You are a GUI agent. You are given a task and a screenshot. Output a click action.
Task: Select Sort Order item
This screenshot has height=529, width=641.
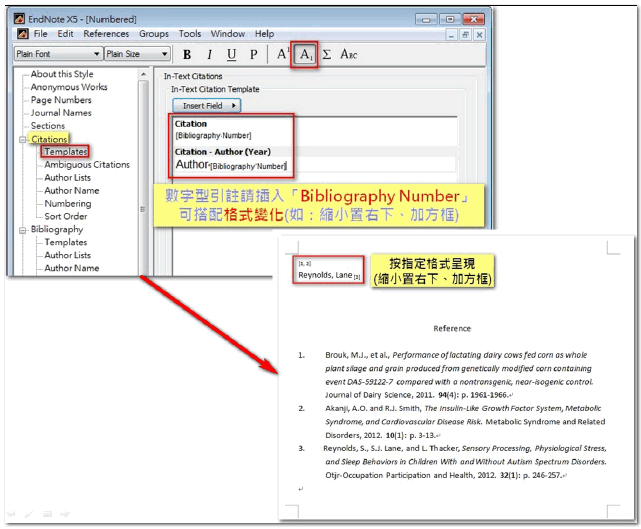(65, 216)
